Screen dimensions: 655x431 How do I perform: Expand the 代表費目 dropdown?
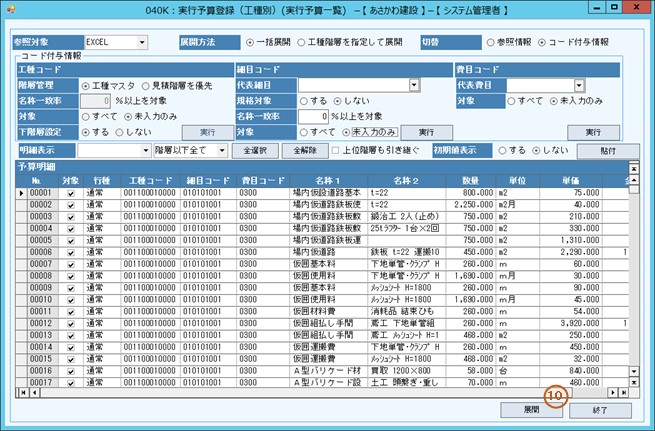pos(579,86)
